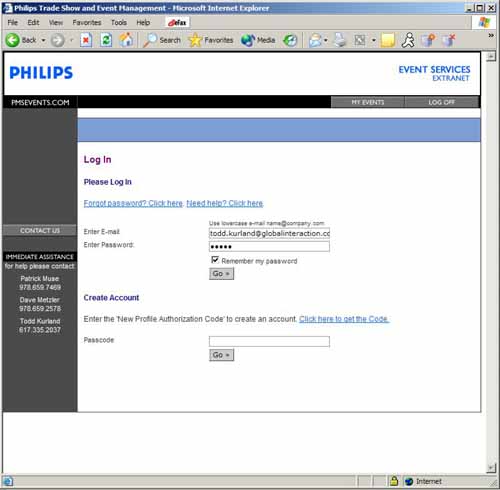Click the CONTACT US sidebar button
This screenshot has height=490, width=500.
[40, 230]
